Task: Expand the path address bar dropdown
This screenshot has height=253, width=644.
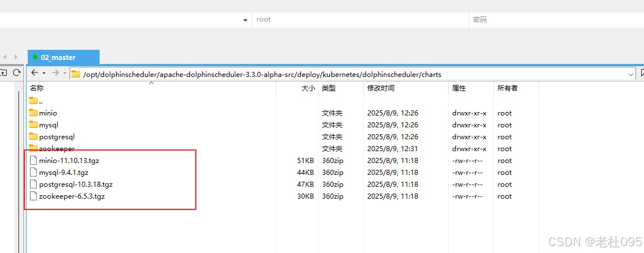Action: tap(632, 74)
